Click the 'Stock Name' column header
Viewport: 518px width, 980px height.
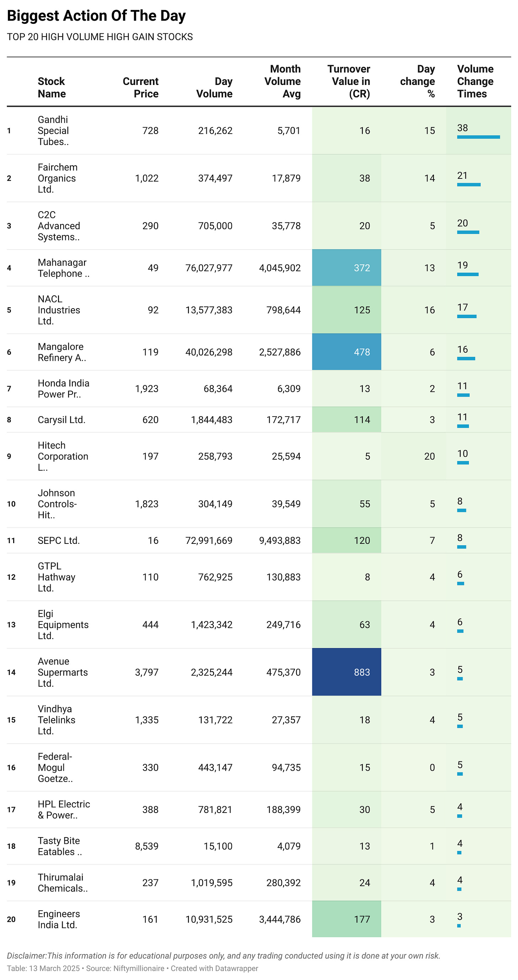point(52,87)
